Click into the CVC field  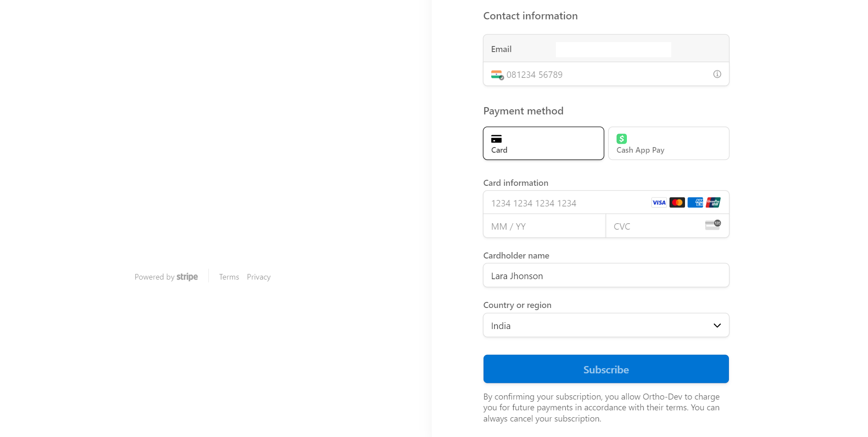pos(654,227)
